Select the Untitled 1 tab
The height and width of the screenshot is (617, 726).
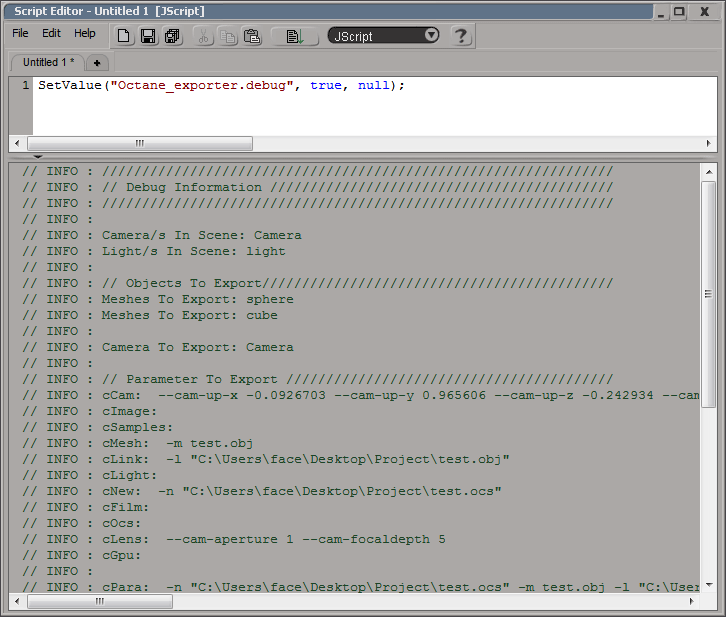[48, 62]
